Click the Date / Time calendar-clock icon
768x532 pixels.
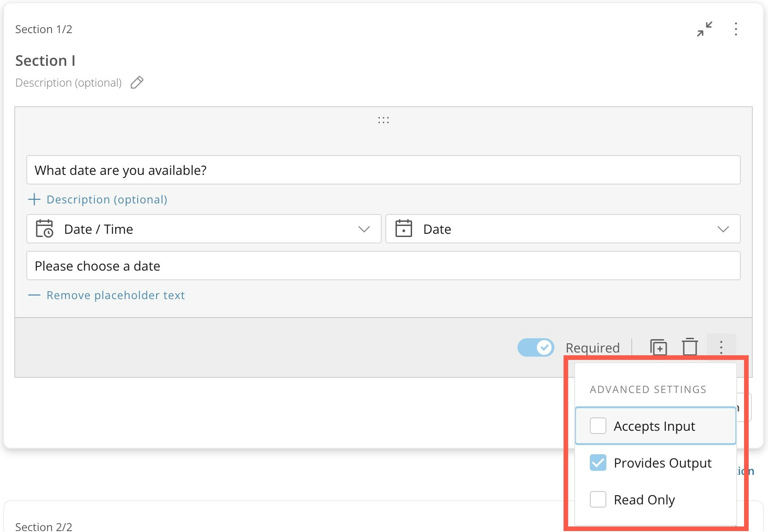(45, 229)
